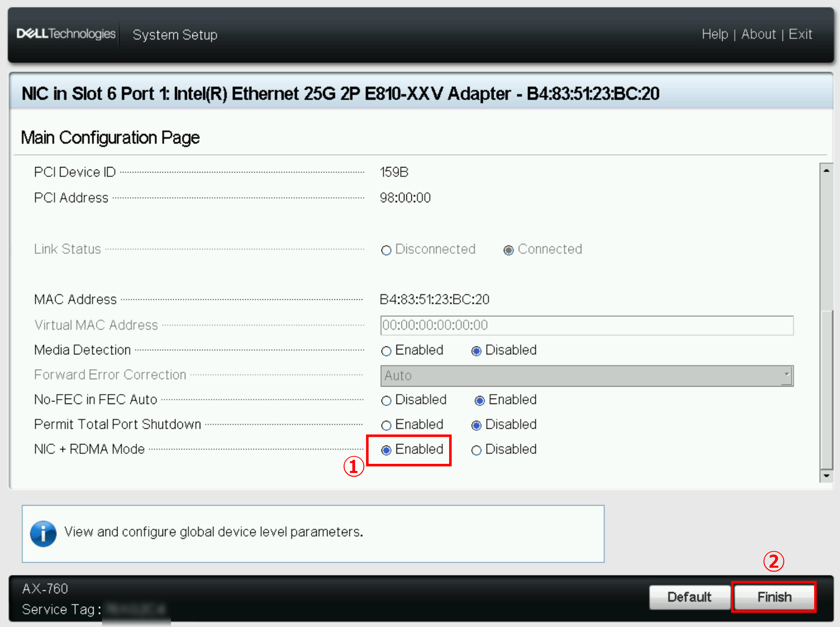The width and height of the screenshot is (840, 627).
Task: Set No-FEC in FEC Auto to Disabled
Action: point(386,401)
